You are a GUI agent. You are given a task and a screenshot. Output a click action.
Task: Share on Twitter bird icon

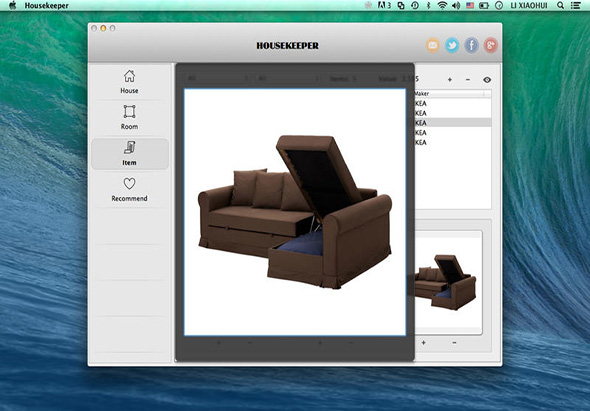tap(452, 45)
